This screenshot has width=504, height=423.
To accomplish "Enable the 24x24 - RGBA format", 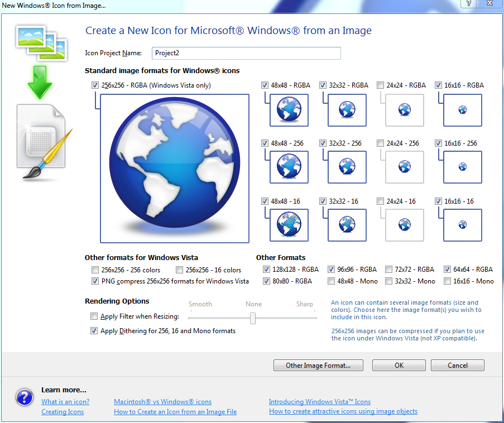I will (380, 85).
